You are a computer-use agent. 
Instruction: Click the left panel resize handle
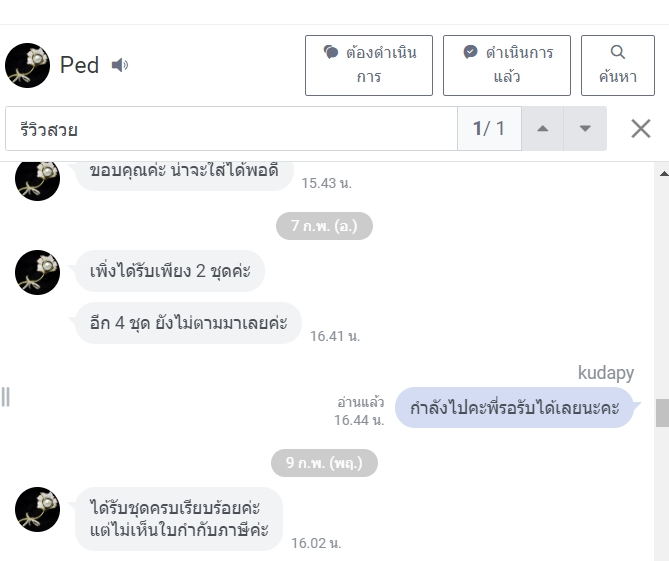coord(6,397)
